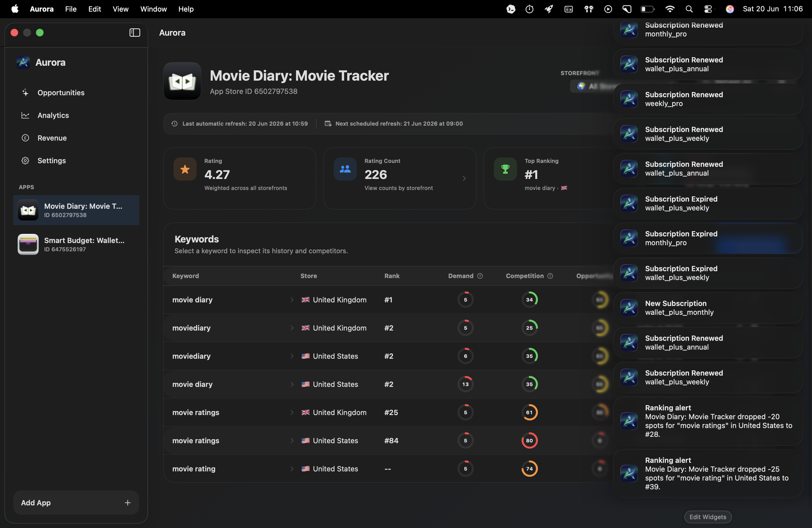Click the Wi-Fi status icon
Viewport: 812px width, 528px height.
click(670, 9)
